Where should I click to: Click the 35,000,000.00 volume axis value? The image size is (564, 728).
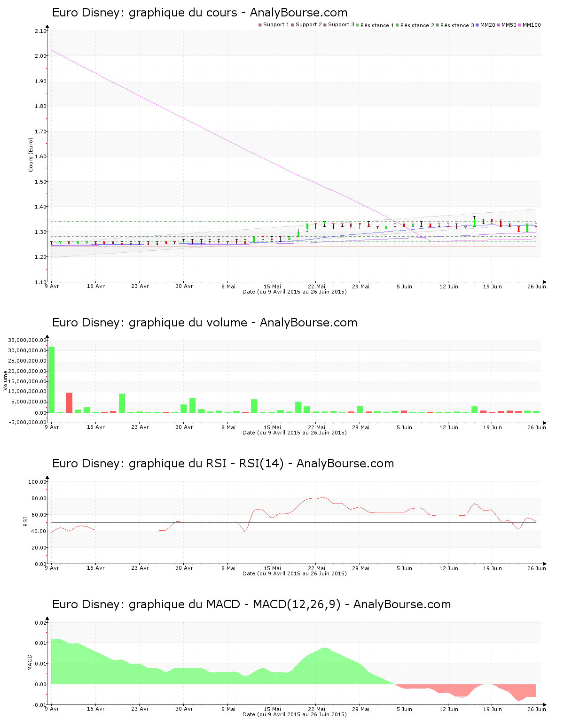[x=27, y=340]
